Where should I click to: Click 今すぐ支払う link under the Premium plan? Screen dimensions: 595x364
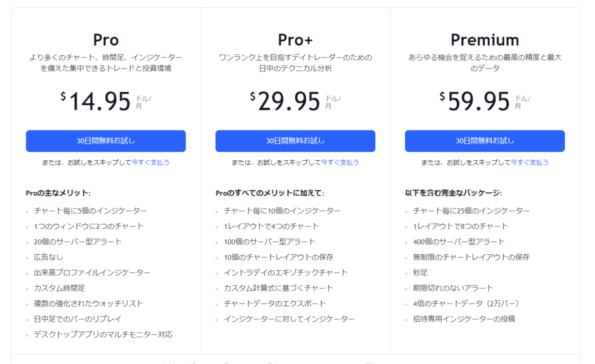point(529,163)
